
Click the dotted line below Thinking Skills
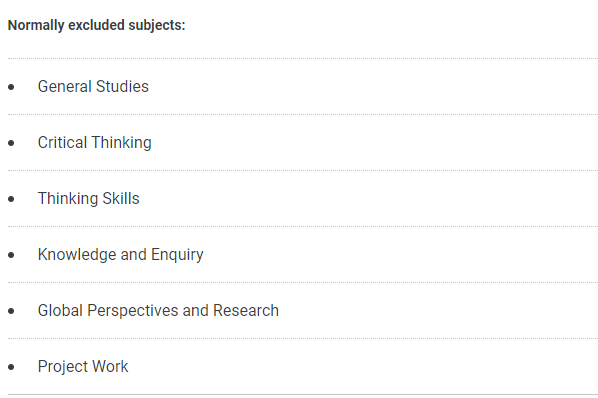tap(303, 226)
